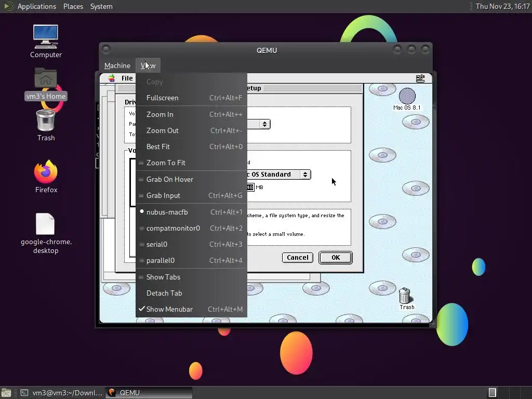This screenshot has height=399, width=532.
Task: Choose Fullscreen from View menu
Action: click(191, 98)
